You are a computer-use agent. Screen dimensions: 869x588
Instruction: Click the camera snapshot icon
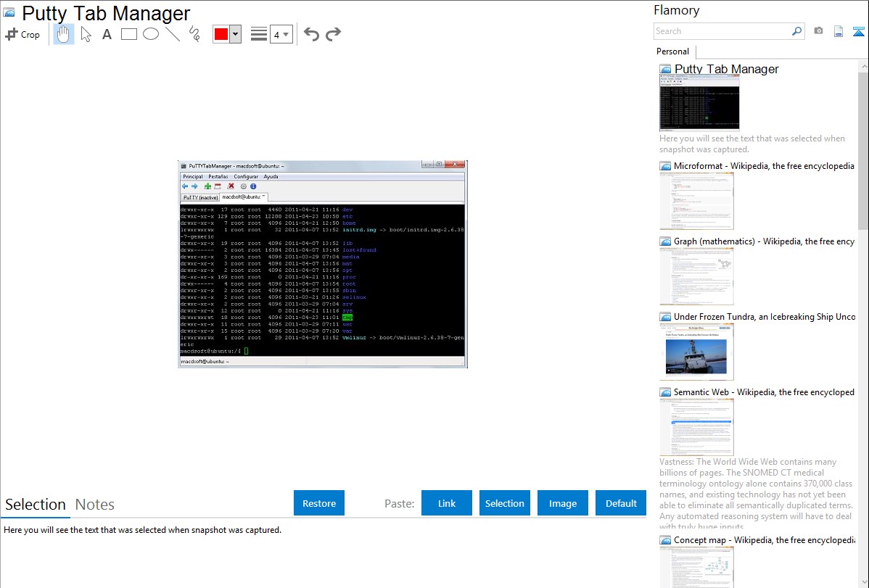(x=818, y=31)
